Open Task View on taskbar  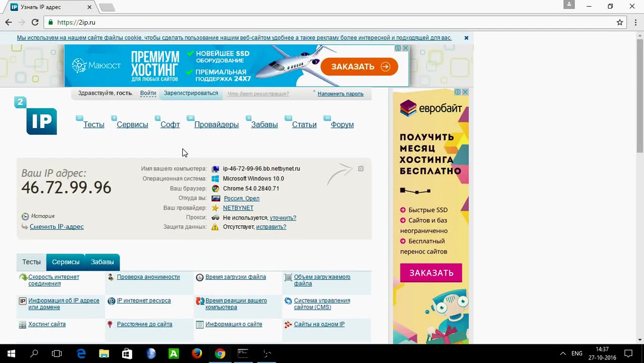click(x=57, y=353)
